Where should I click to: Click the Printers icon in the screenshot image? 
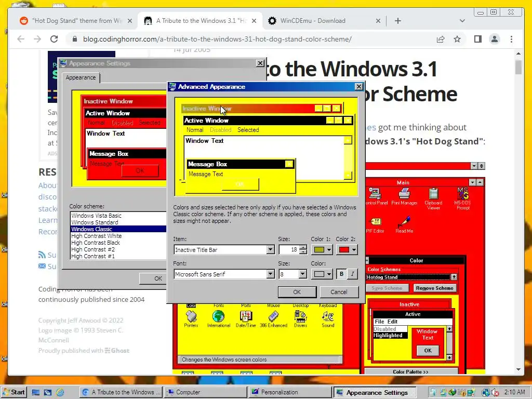(191, 319)
